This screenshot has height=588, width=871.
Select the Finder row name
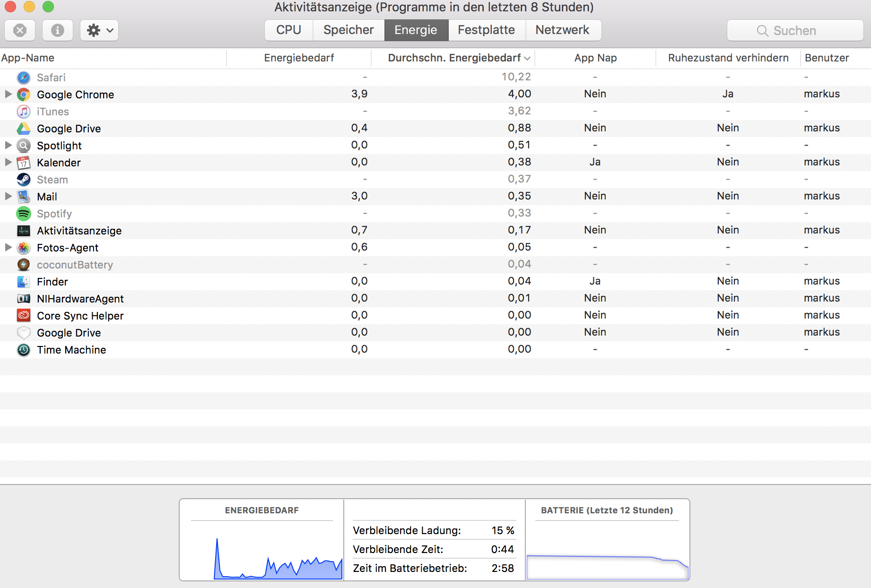[52, 282]
